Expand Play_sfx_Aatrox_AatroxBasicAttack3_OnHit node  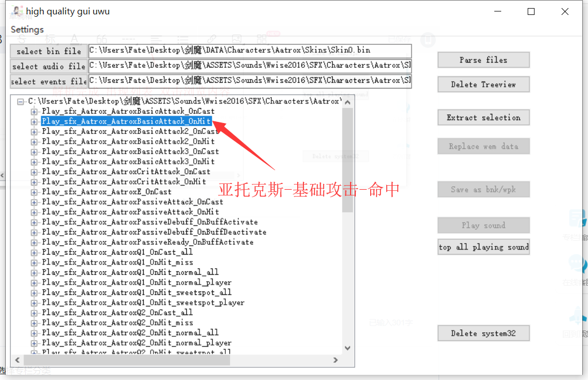pos(34,162)
